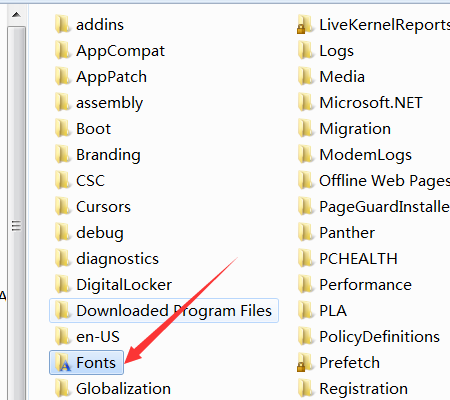Click the locked LiveKernelReports folder icon
Screen dimensions: 450x400
click(305, 25)
